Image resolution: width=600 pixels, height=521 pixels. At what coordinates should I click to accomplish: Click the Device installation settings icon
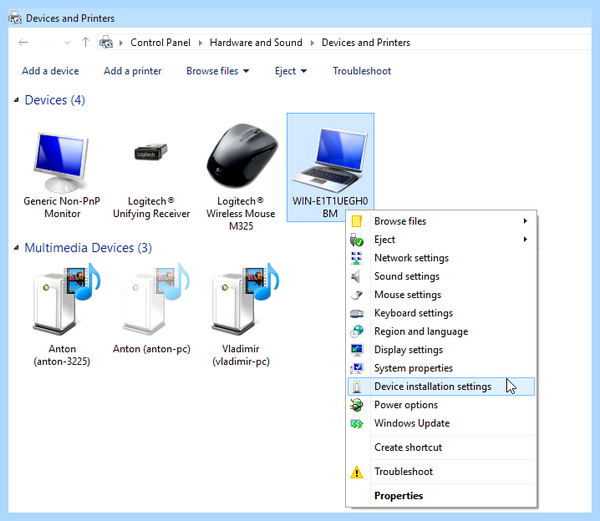point(357,386)
